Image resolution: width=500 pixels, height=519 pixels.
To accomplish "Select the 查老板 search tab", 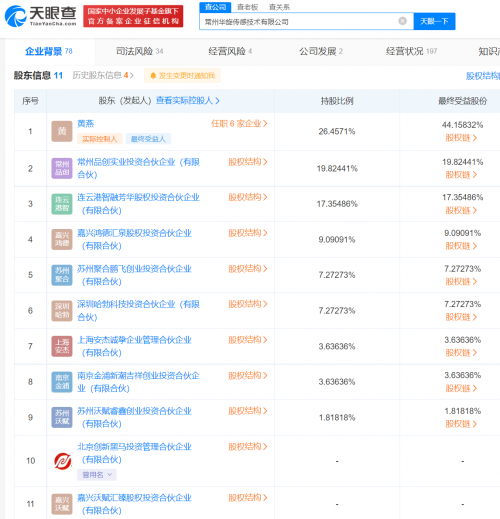I will tap(247, 7).
